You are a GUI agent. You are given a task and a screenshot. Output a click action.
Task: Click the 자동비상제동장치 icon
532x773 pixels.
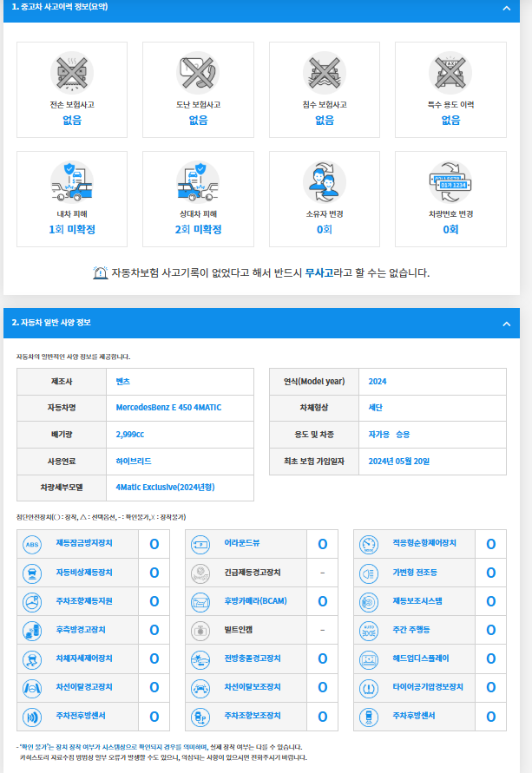[32, 573]
